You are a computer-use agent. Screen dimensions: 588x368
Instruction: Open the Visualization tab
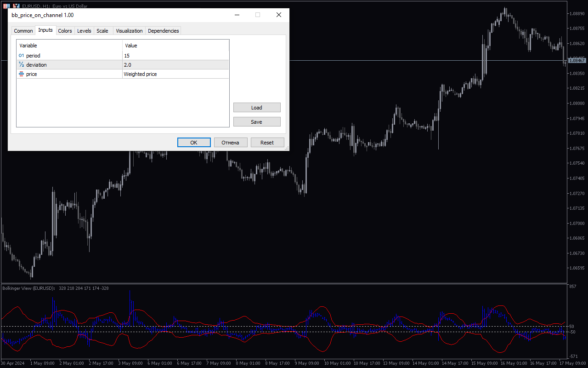point(129,31)
